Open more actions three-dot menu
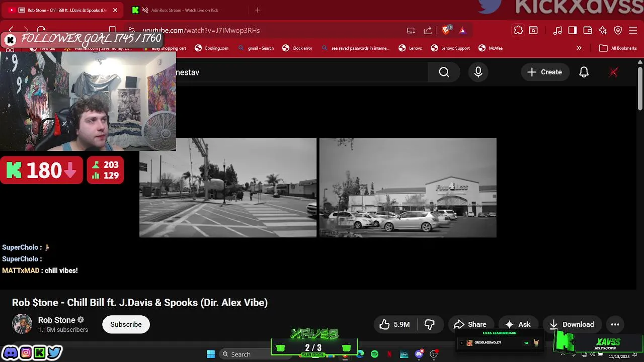Viewport: 644px width, 362px height. tap(615, 324)
